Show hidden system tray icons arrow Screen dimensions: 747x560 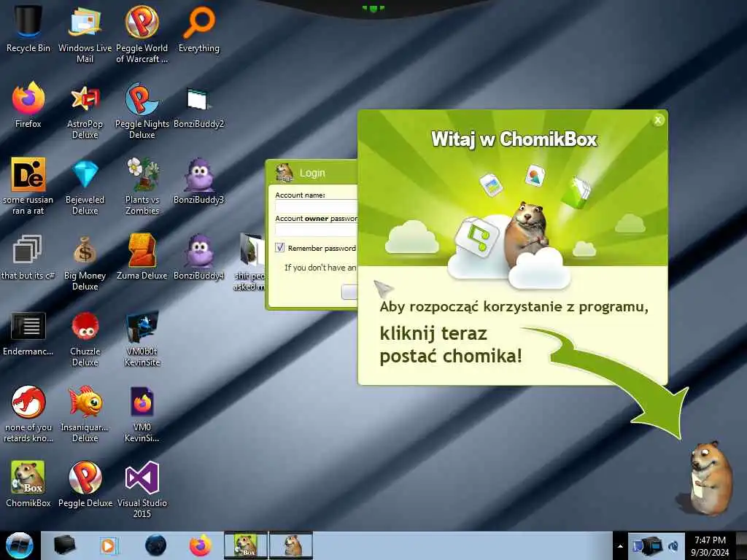[x=620, y=546]
